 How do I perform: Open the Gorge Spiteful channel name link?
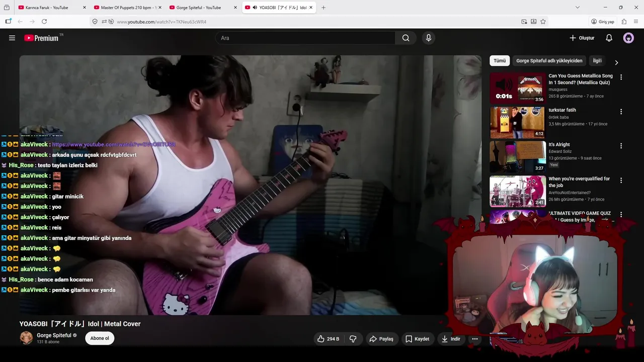coord(54,335)
